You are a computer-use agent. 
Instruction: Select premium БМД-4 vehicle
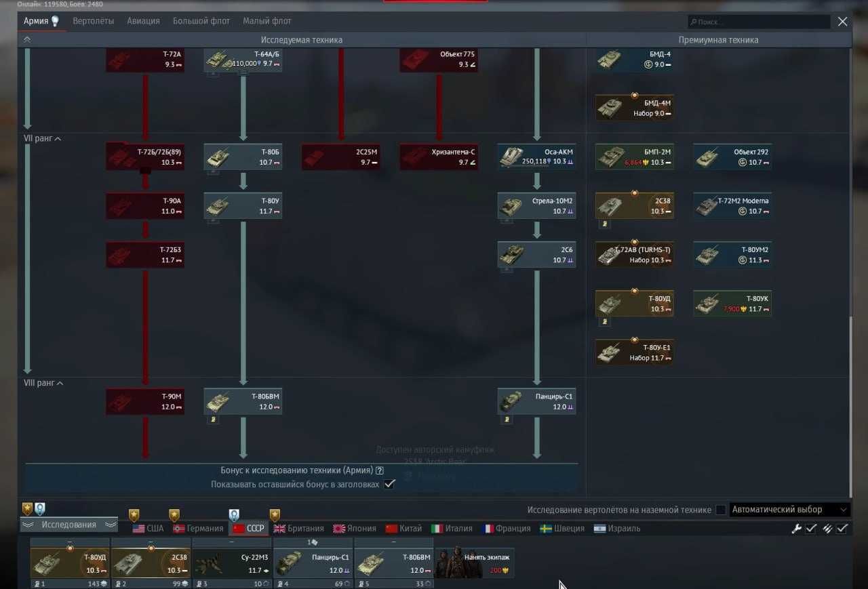click(635, 59)
